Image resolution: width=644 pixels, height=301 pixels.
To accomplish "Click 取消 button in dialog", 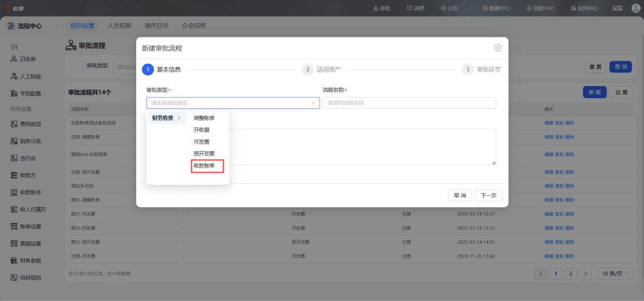I will 460,195.
